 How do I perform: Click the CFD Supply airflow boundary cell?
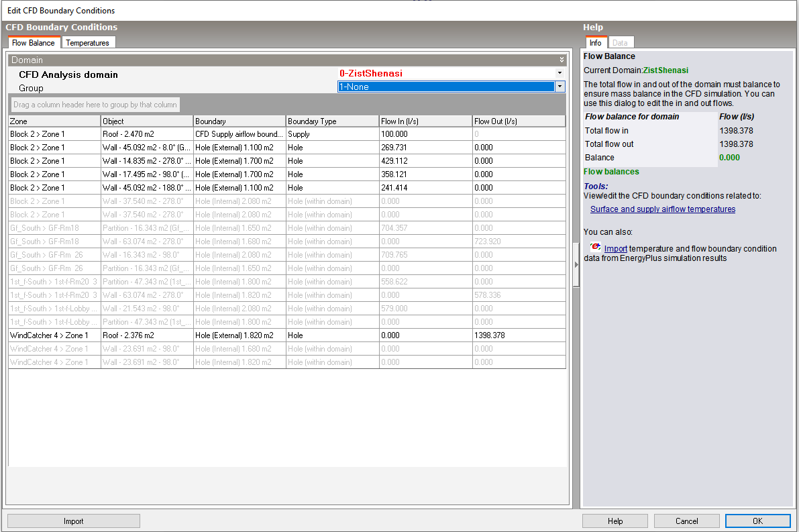[x=239, y=134]
